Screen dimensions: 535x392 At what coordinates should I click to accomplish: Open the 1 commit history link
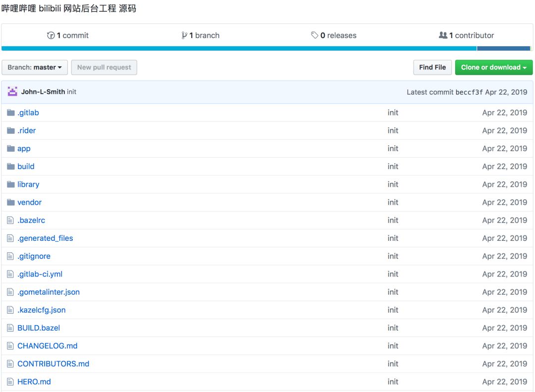tap(67, 36)
